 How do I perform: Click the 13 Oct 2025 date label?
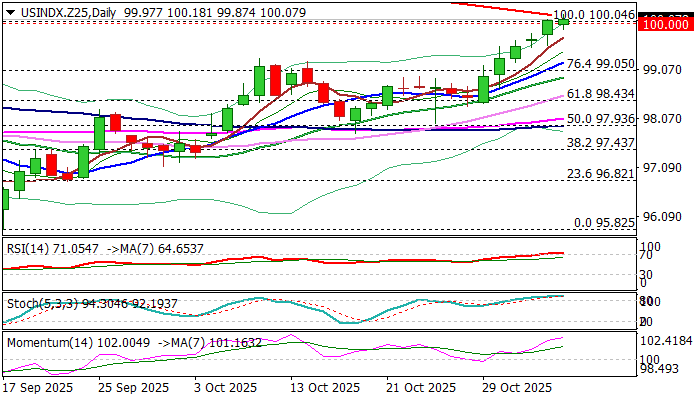coord(325,388)
